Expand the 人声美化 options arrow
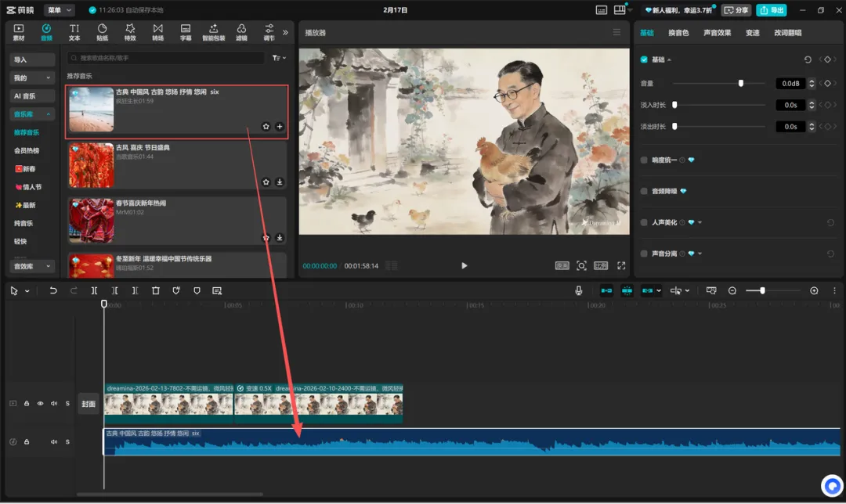This screenshot has width=846, height=504. point(700,222)
